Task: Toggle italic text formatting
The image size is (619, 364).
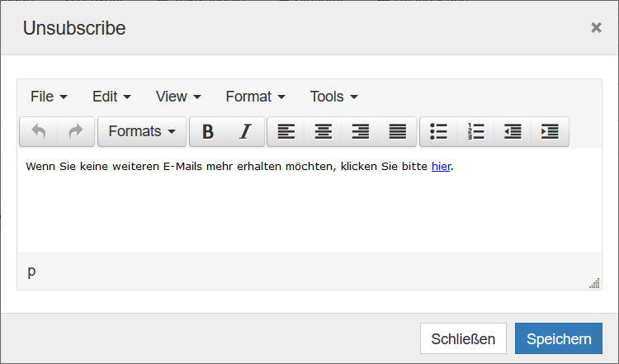Action: click(x=245, y=131)
